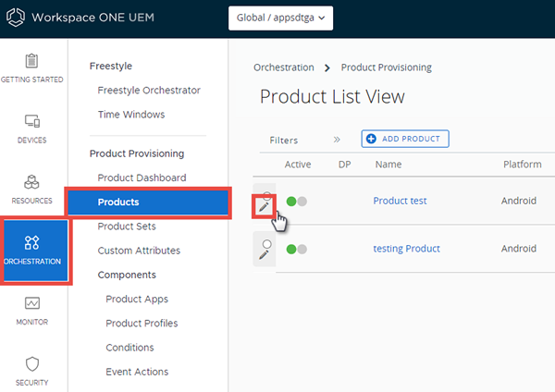The height and width of the screenshot is (392, 555).
Task: Click the Components section heading
Action: (x=127, y=275)
